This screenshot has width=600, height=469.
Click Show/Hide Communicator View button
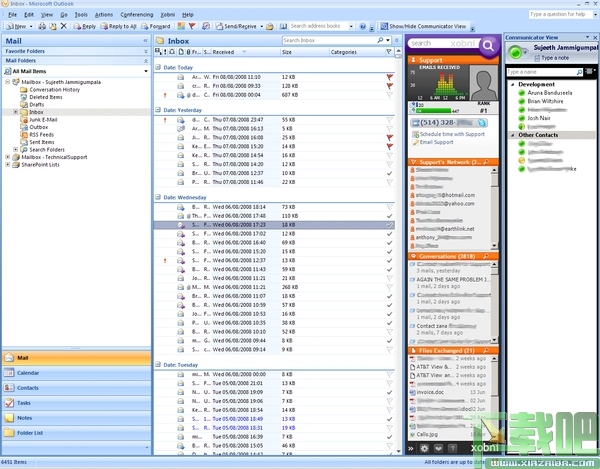(424, 26)
